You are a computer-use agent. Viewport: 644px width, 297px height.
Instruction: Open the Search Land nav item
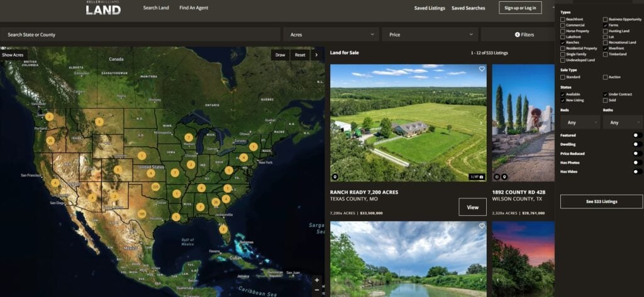point(156,8)
